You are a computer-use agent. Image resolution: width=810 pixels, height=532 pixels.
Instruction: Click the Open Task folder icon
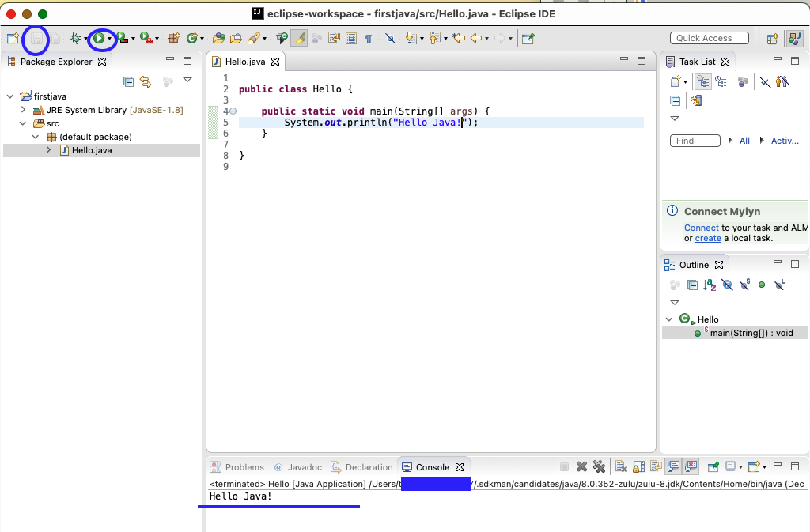(x=236, y=38)
